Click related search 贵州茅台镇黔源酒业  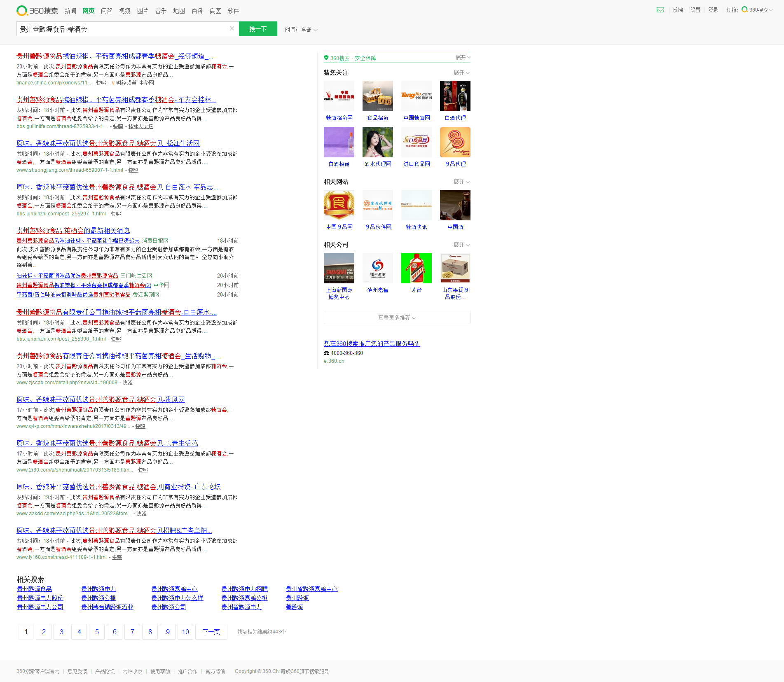(108, 607)
